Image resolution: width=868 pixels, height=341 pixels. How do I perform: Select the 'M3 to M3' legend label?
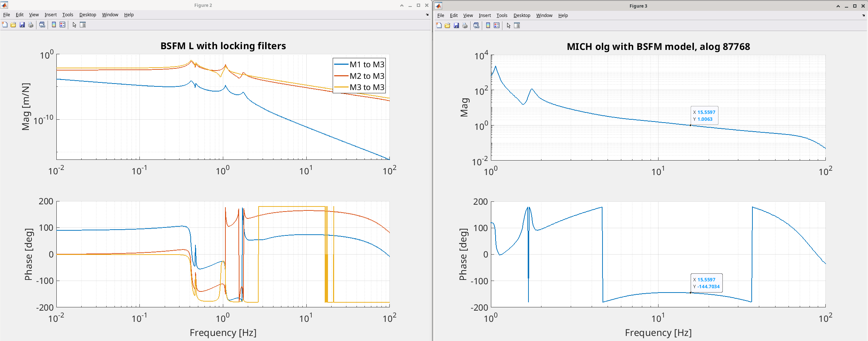click(367, 87)
